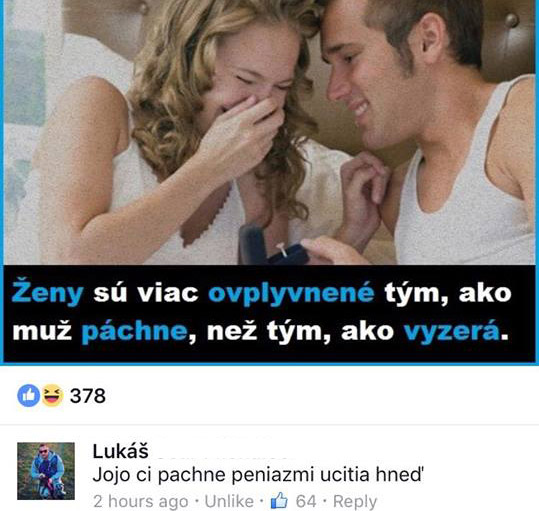Click the white word 'muž' in caption
This screenshot has width=539, height=511.
[42, 331]
